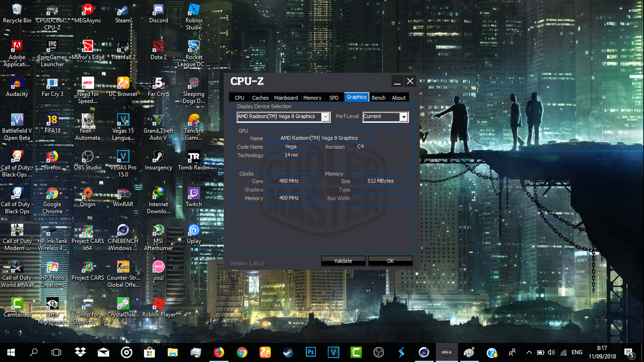Image resolution: width=644 pixels, height=362 pixels.
Task: Click the Memory Size 512 MBytes field
Action: click(381, 181)
